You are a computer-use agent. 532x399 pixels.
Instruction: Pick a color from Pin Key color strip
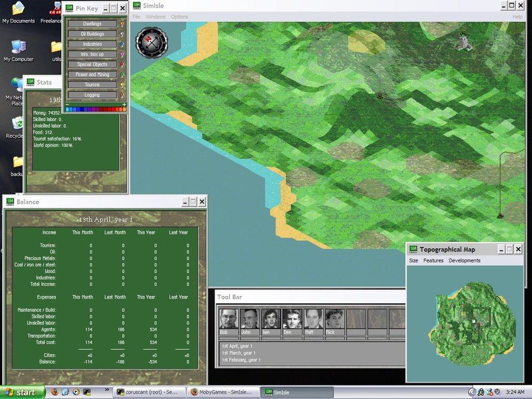click(96, 109)
